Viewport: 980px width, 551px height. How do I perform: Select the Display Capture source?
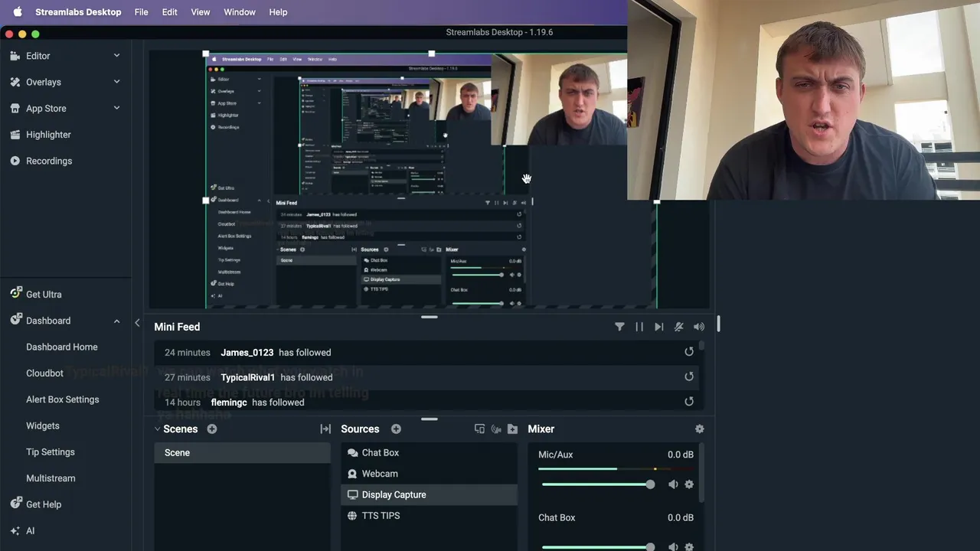click(x=429, y=494)
